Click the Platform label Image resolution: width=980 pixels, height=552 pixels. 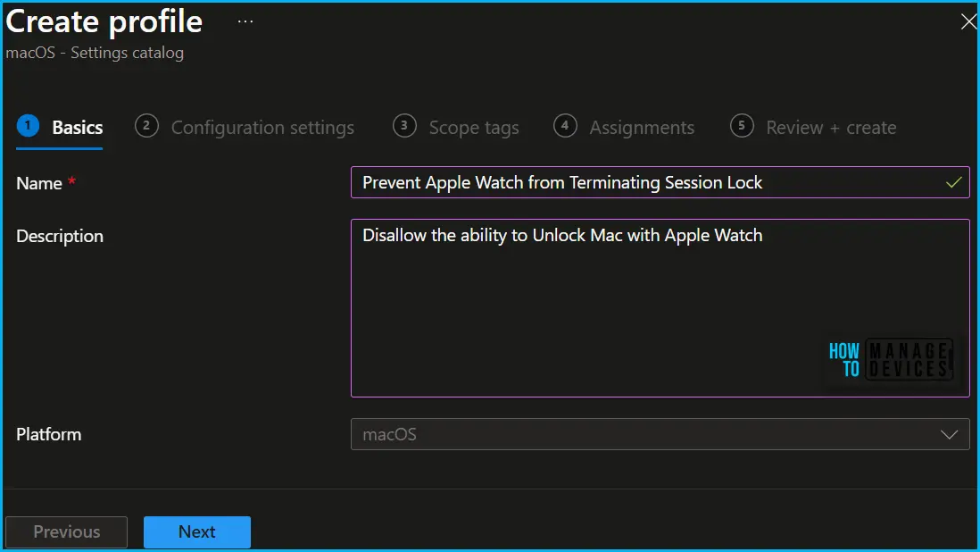click(x=49, y=434)
